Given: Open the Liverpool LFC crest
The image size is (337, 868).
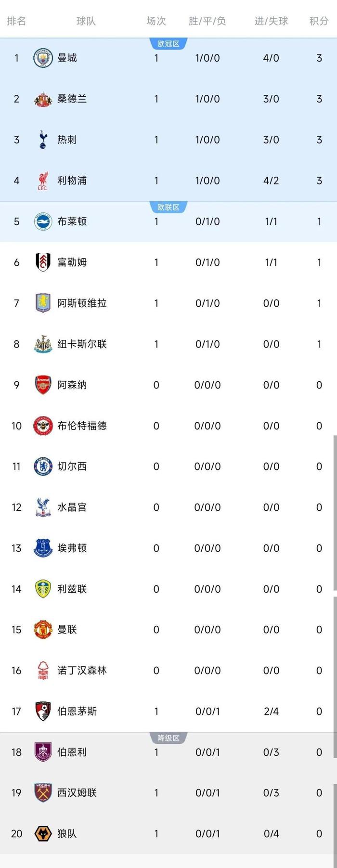Looking at the screenshot, I should point(43,181).
